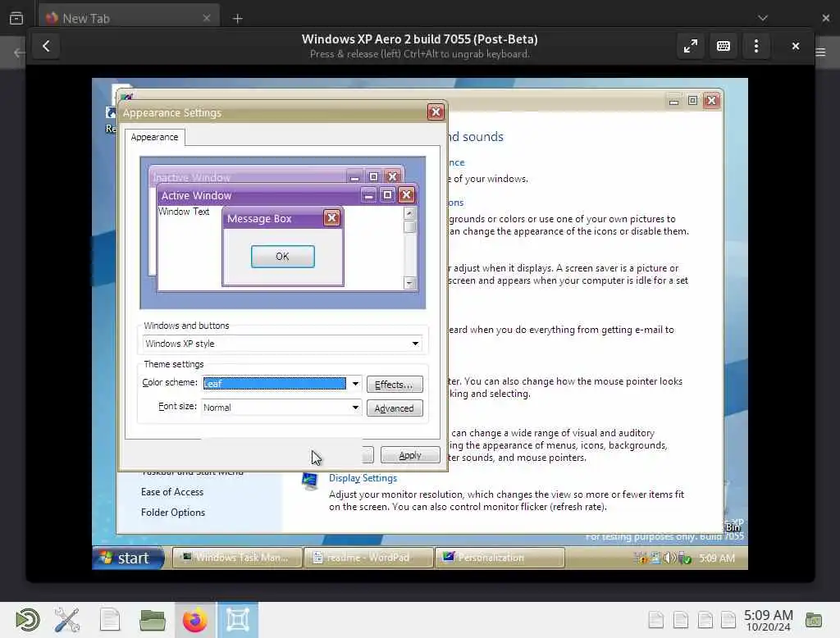Minimize the Personalization window
This screenshot has height=638, width=840.
coord(674,101)
